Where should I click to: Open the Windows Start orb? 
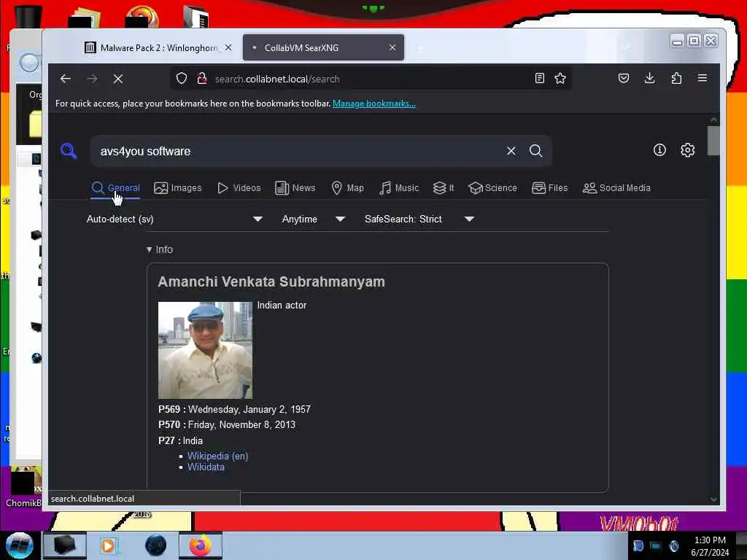(x=20, y=545)
